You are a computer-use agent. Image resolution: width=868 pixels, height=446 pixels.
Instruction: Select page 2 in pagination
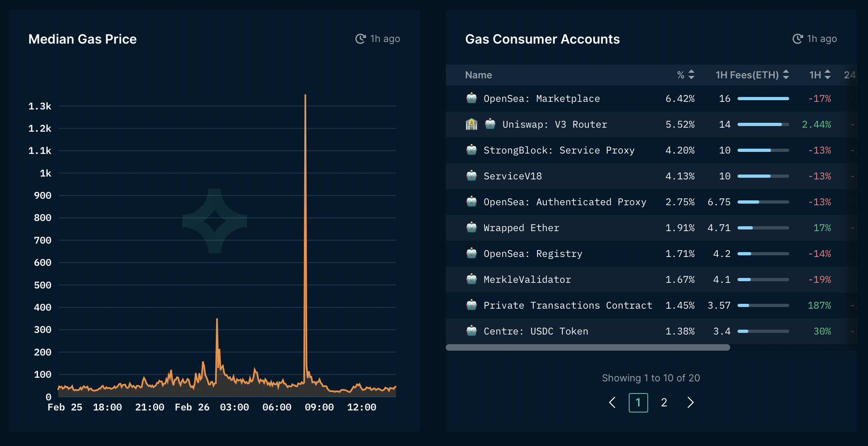click(x=664, y=402)
